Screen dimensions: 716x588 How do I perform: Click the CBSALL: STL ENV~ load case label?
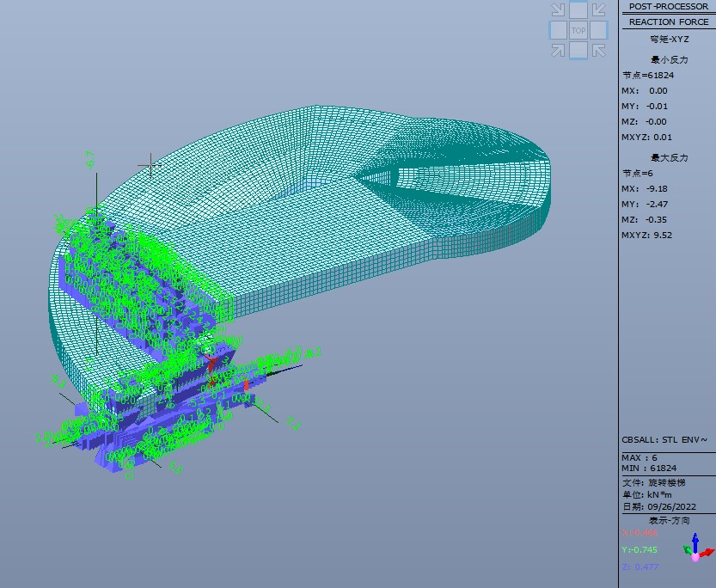tap(664, 440)
